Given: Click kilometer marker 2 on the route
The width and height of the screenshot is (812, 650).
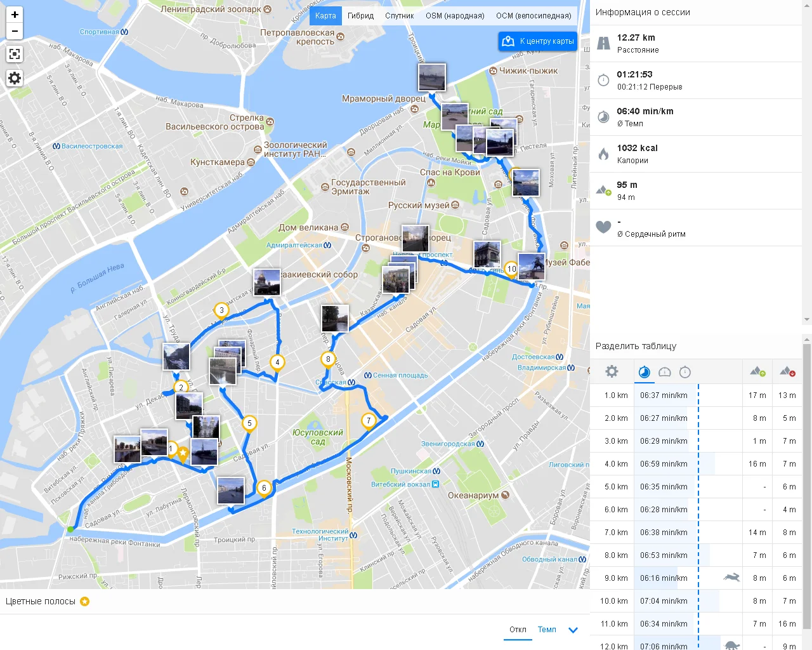Looking at the screenshot, I should point(181,388).
